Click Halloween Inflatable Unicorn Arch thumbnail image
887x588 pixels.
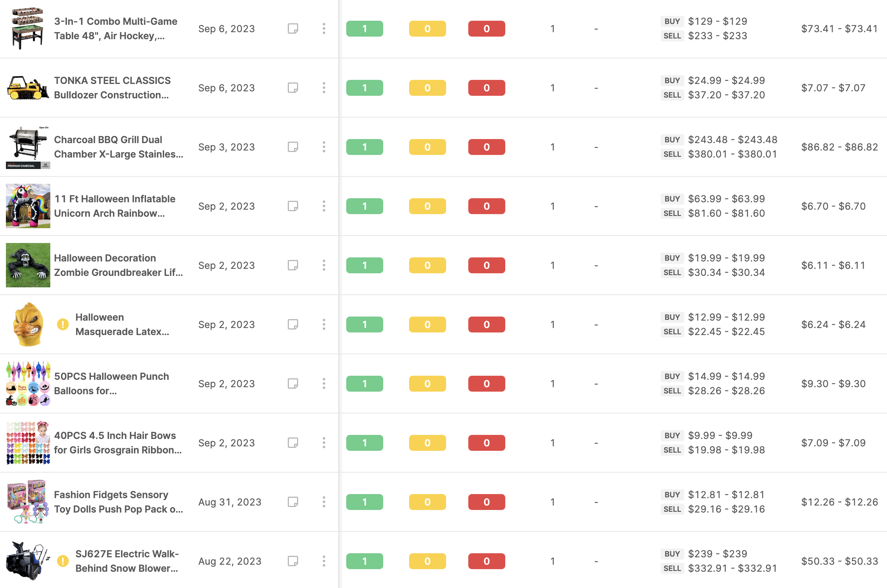tap(28, 206)
